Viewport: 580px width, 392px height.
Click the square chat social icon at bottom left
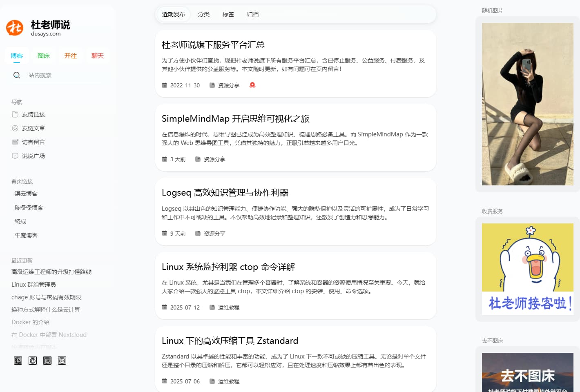pyautogui.click(x=47, y=361)
